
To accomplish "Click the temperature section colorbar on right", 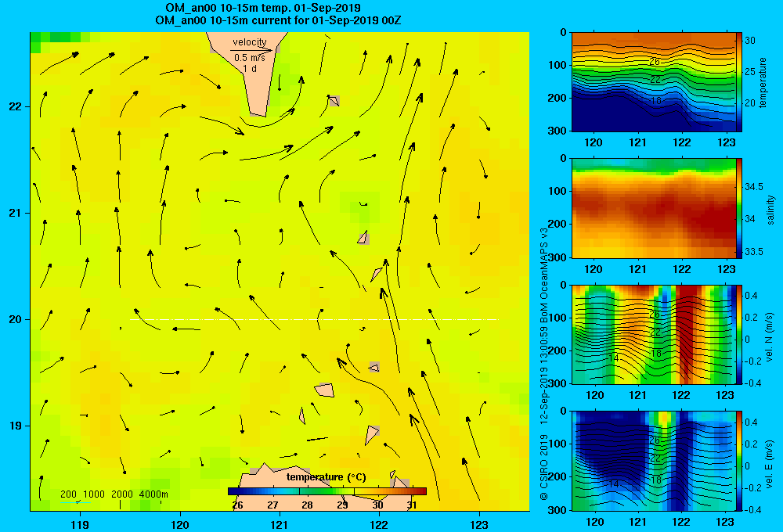I will click(x=739, y=82).
